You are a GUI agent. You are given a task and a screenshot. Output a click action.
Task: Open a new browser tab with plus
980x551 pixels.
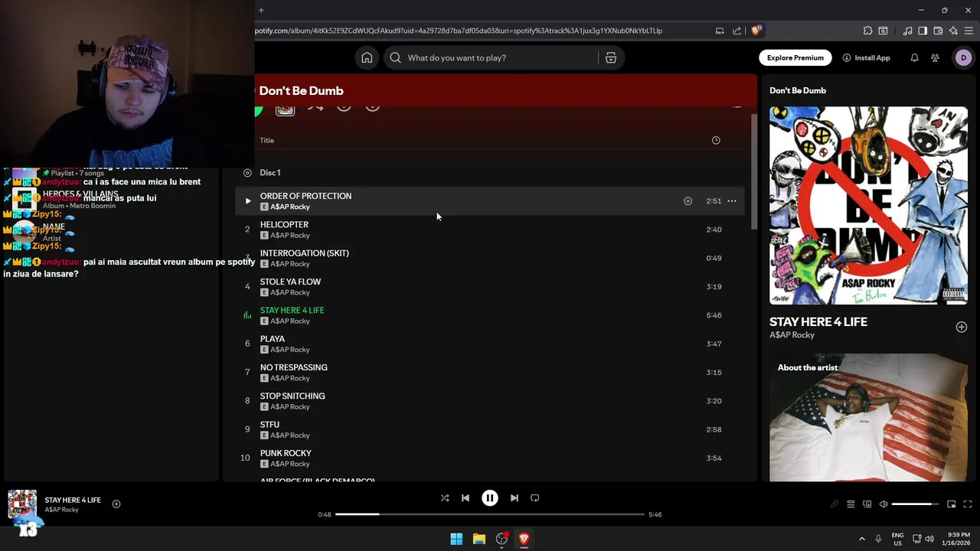(261, 10)
